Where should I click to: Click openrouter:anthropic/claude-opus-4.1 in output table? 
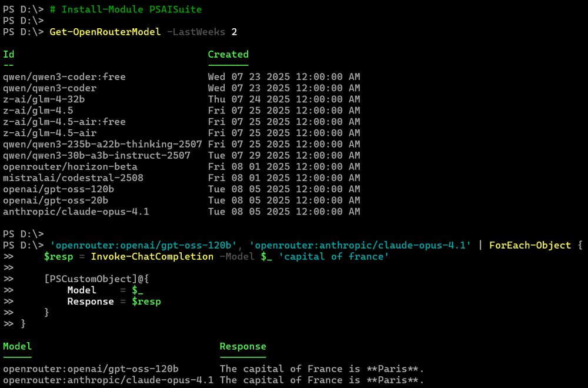[x=108, y=380]
